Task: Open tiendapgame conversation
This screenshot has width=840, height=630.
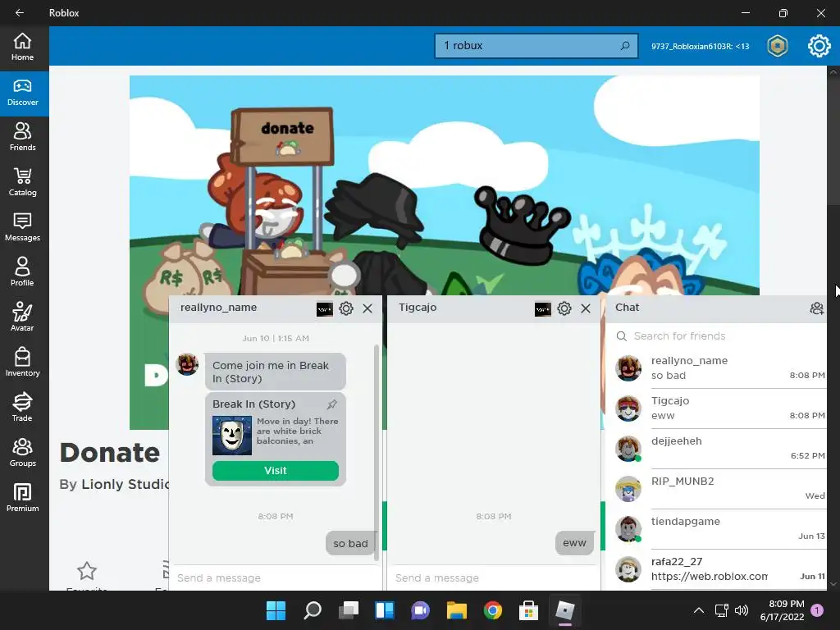Action: coord(719,529)
